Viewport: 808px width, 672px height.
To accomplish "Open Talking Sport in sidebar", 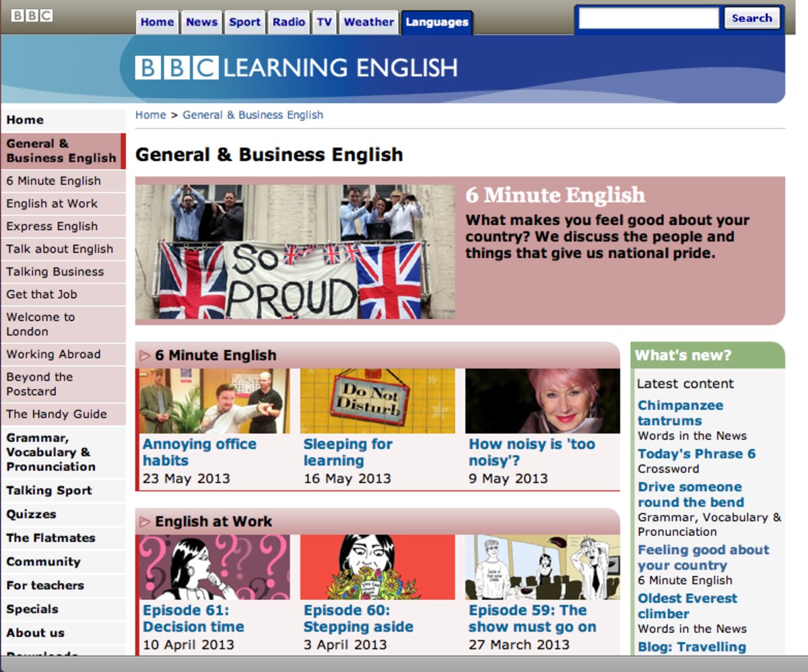I will (x=63, y=490).
